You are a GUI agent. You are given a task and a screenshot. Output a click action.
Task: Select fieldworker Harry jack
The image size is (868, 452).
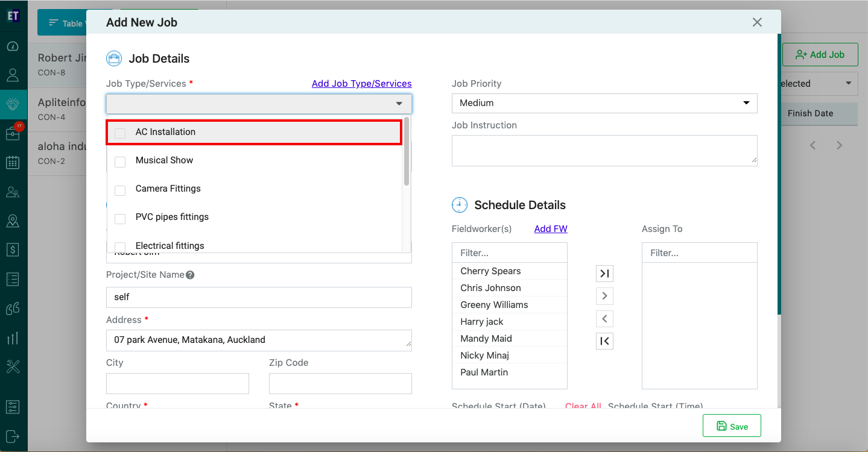pos(510,322)
